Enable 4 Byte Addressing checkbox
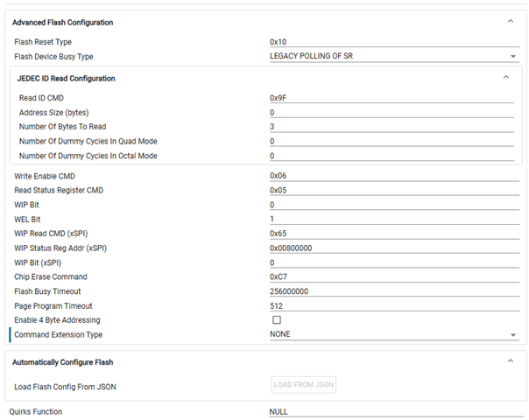Image resolution: width=529 pixels, height=420 pixels. (277, 320)
